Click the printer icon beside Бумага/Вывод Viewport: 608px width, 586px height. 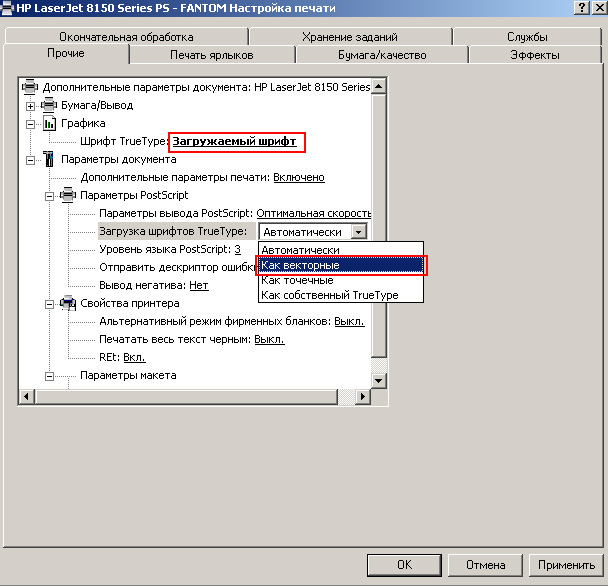(49, 105)
